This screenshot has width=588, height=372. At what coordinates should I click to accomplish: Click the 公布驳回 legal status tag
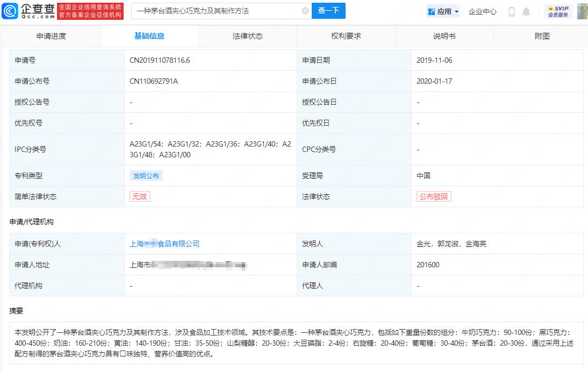(434, 196)
